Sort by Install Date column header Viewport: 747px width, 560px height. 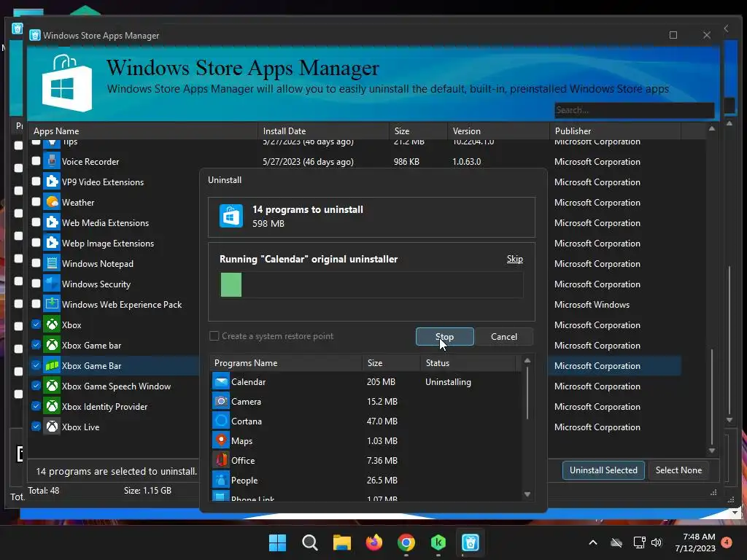(x=323, y=131)
